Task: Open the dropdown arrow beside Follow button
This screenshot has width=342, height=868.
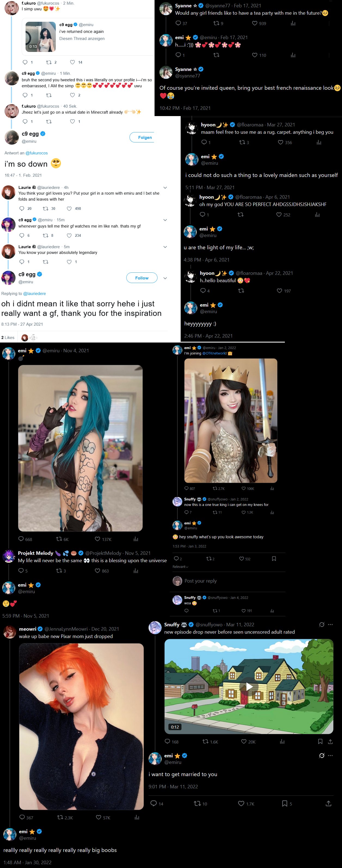Action: 165,278
